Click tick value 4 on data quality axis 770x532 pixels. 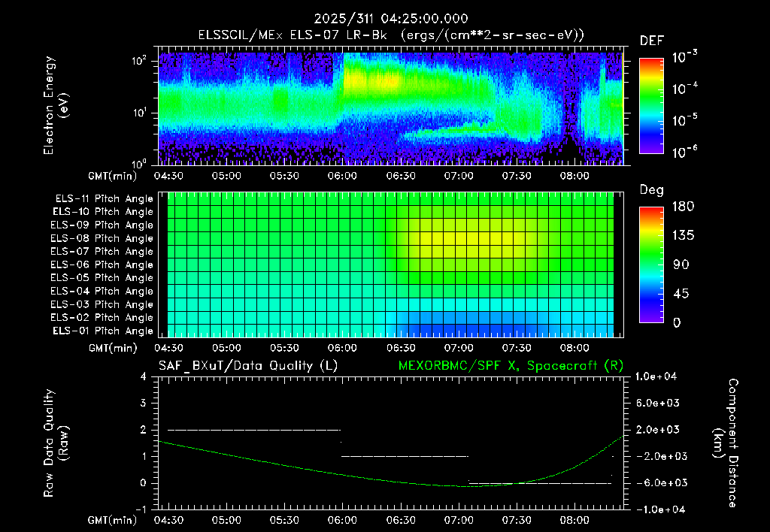click(144, 376)
